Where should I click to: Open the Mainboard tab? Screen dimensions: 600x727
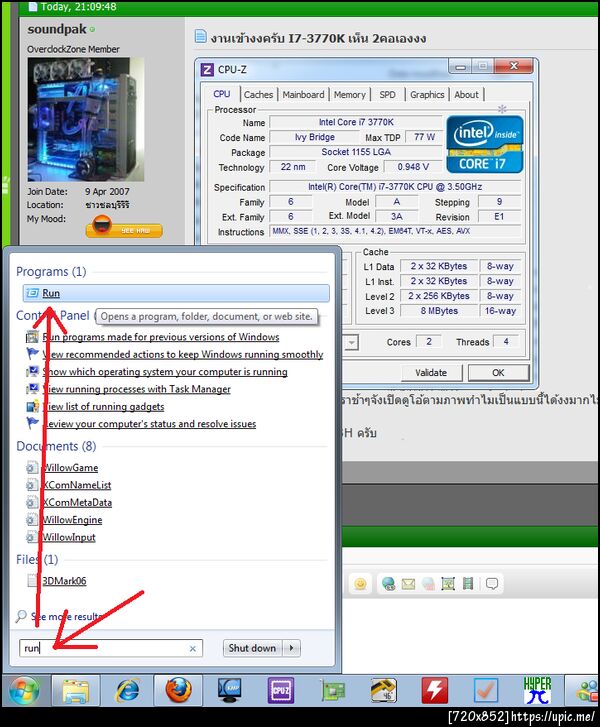[303, 95]
